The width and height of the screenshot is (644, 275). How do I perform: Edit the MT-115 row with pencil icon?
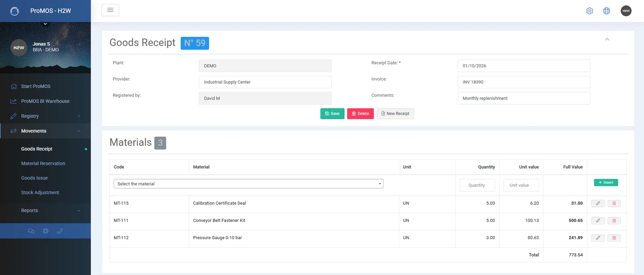coord(598,204)
